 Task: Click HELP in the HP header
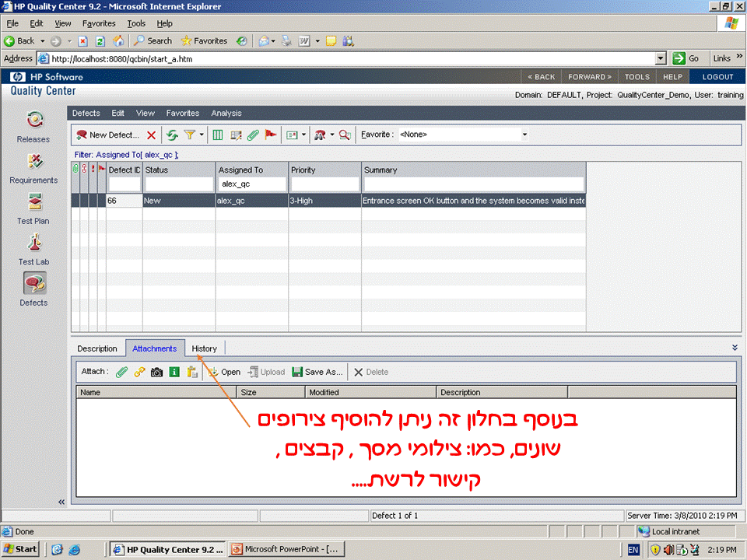[x=672, y=77]
